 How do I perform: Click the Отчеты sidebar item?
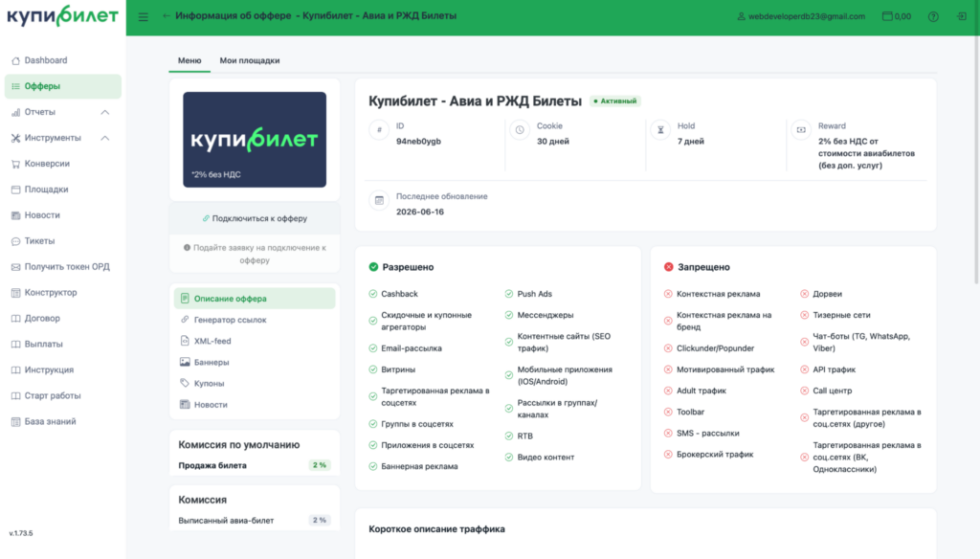click(x=40, y=112)
